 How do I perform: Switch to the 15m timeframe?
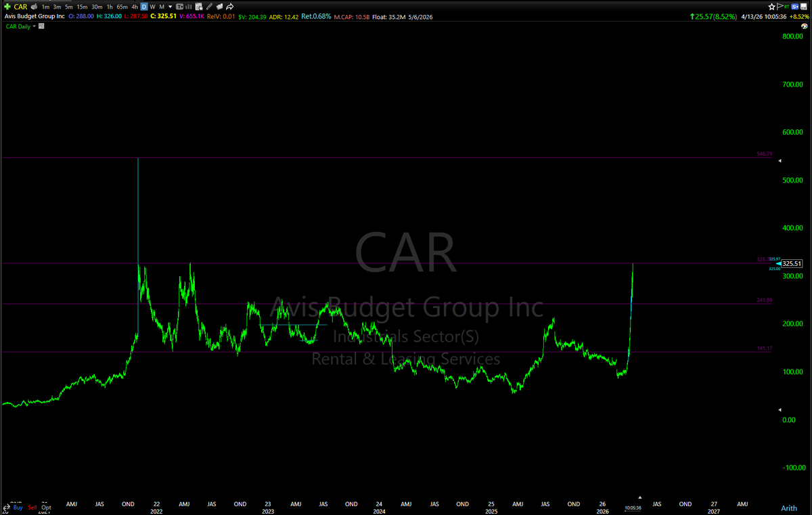(x=82, y=7)
